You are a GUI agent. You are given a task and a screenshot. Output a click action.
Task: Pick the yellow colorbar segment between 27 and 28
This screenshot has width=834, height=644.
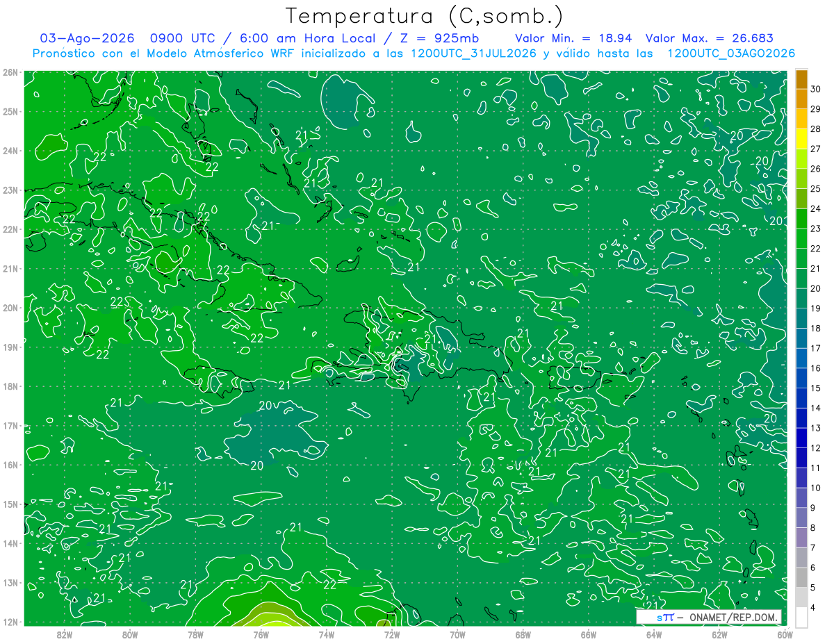pos(801,139)
